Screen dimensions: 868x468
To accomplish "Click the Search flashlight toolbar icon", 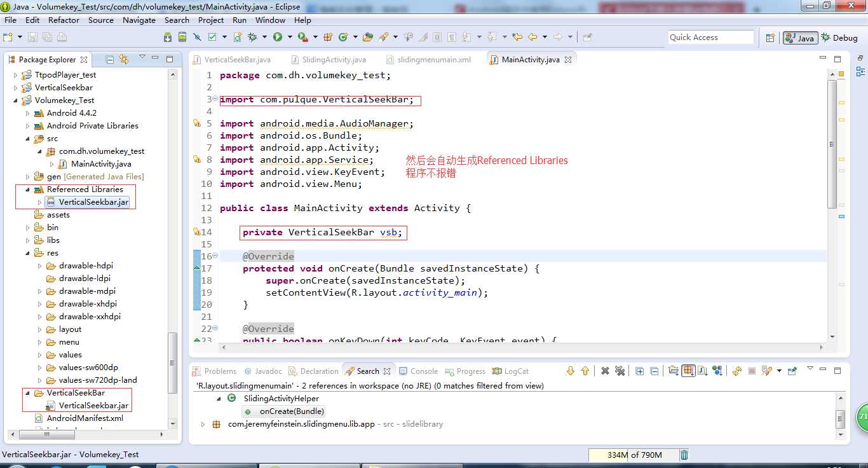I will point(383,37).
